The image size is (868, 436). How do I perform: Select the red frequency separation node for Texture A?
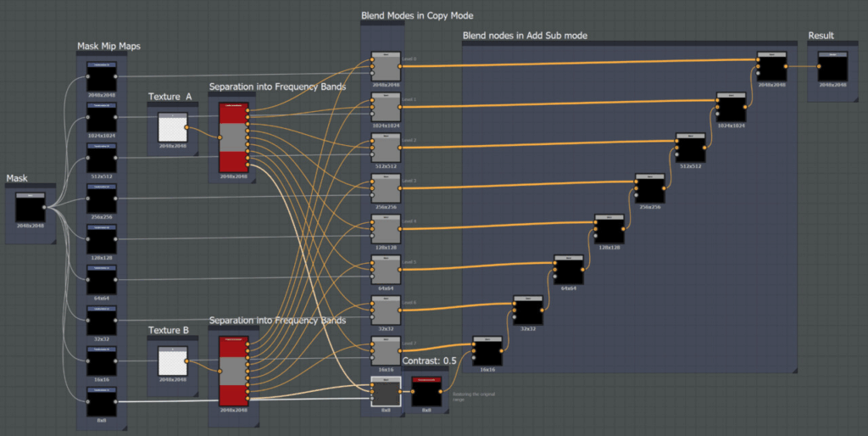click(x=234, y=137)
